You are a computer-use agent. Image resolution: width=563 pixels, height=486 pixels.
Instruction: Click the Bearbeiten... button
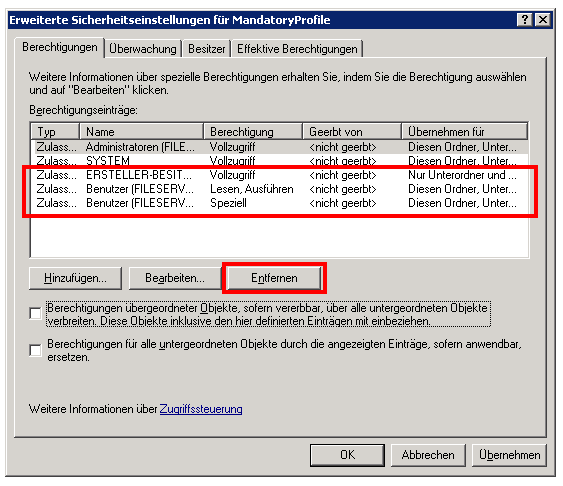click(175, 278)
